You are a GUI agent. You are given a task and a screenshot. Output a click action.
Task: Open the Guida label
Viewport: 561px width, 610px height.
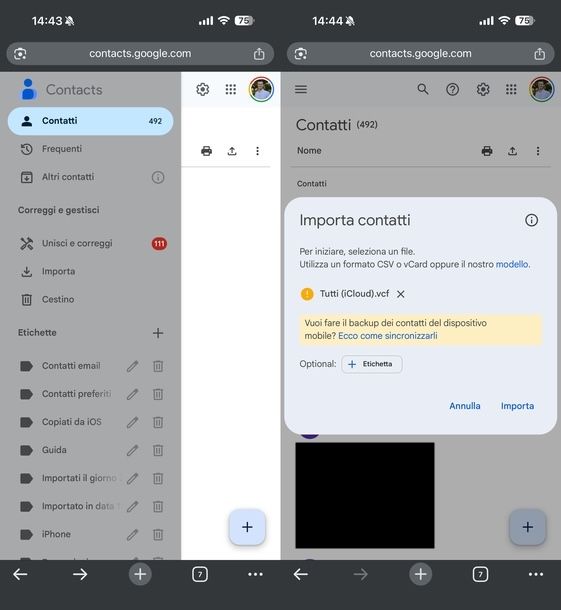click(54, 450)
